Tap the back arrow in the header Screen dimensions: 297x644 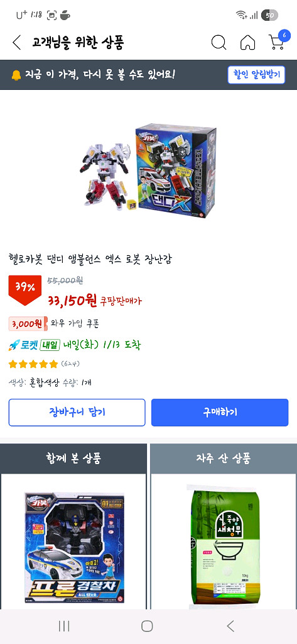(x=16, y=42)
